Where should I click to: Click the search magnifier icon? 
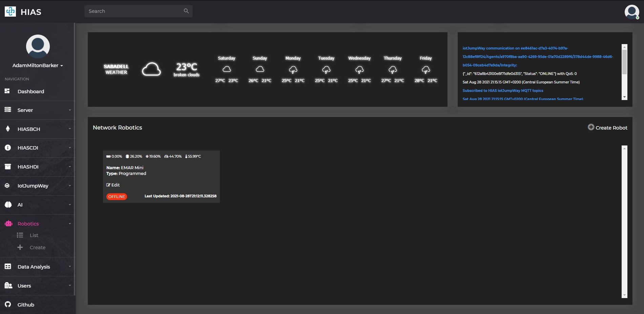(x=186, y=11)
